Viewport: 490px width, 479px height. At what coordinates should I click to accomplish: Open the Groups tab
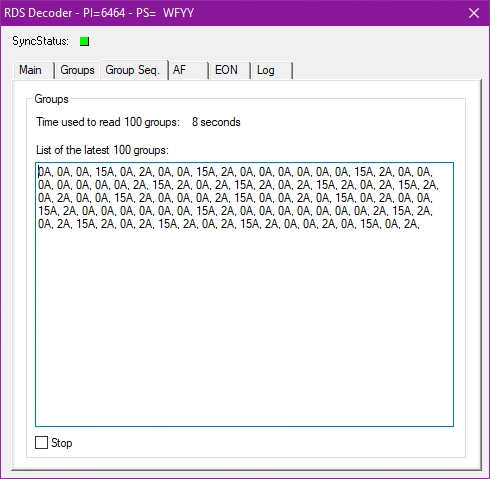[77, 70]
